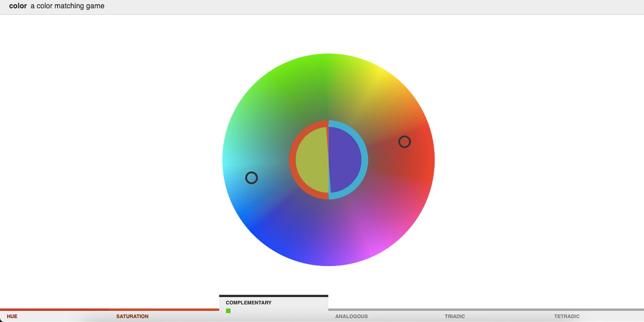Image resolution: width=644 pixels, height=322 pixels.
Task: Switch to the Tetradic stage tab
Action: (567, 316)
